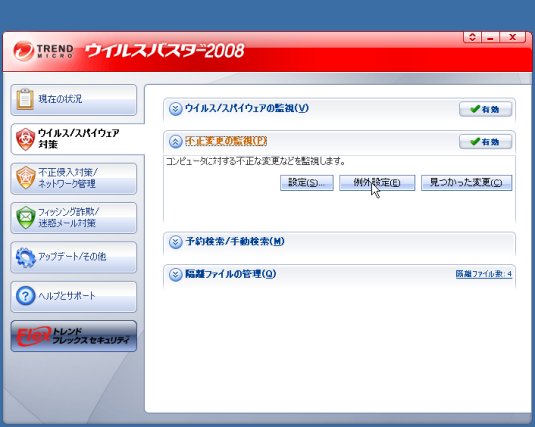535x427 pixels.
Task: Click the 例外設定(E) button
Action: coord(377,183)
